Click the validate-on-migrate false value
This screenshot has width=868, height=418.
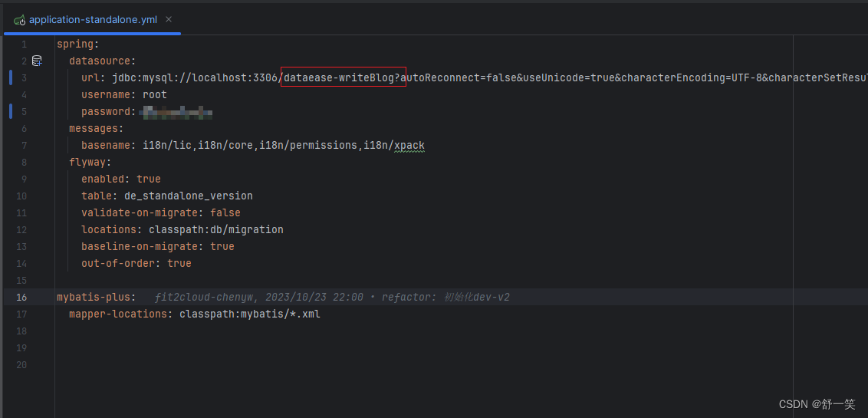(x=225, y=212)
